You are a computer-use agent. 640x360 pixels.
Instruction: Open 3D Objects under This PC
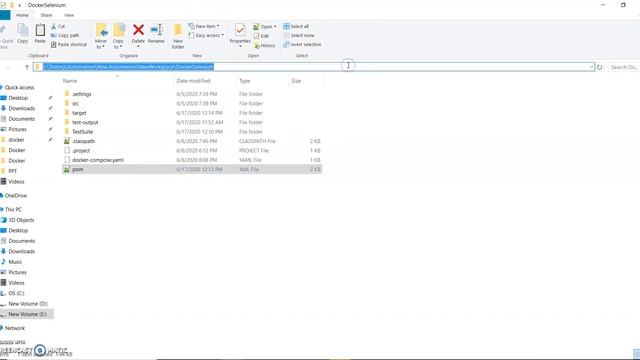click(x=21, y=220)
